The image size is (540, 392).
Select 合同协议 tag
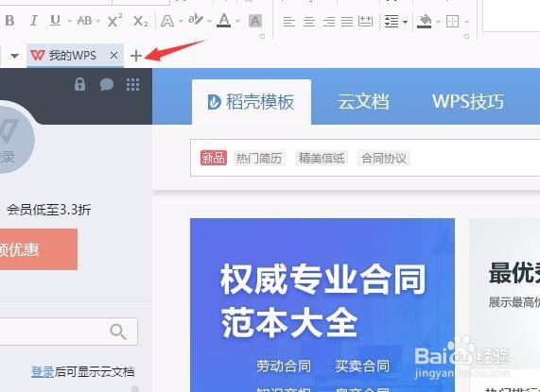click(x=384, y=158)
